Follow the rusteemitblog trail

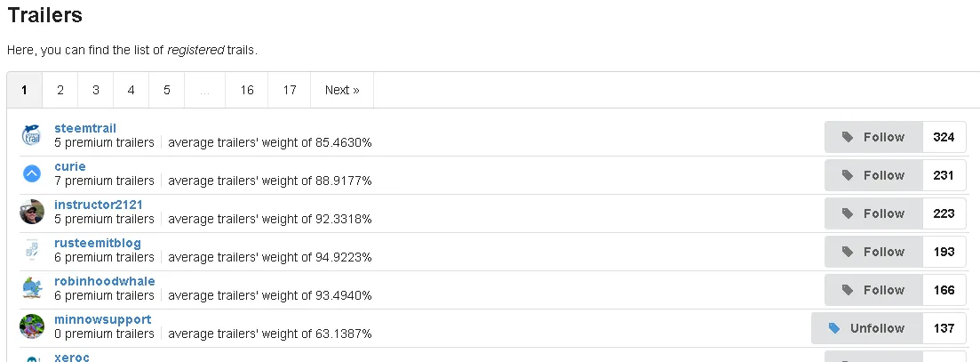tap(873, 252)
